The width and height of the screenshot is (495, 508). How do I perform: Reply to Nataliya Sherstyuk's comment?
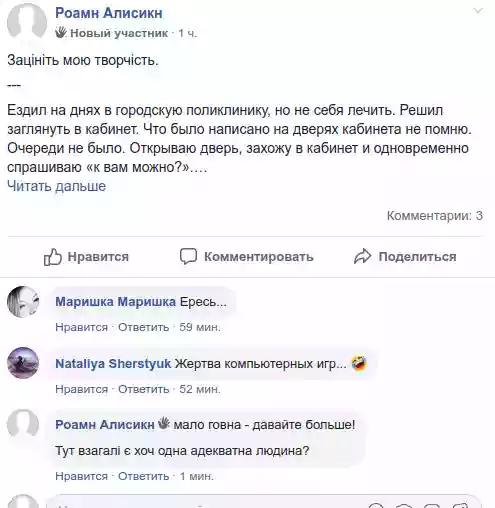click(143, 389)
